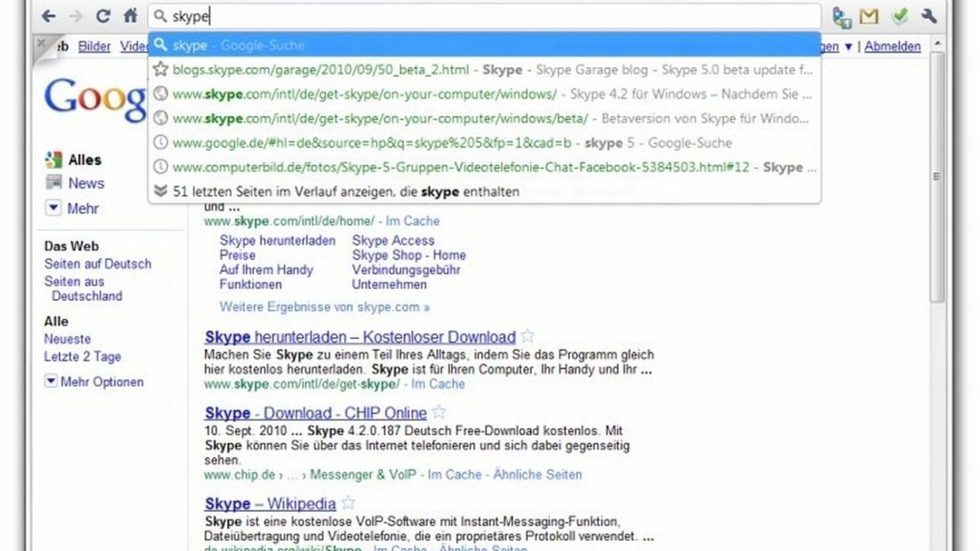This screenshot has height=551, width=980.
Task: Click the green checkmark extension icon
Action: point(898,16)
